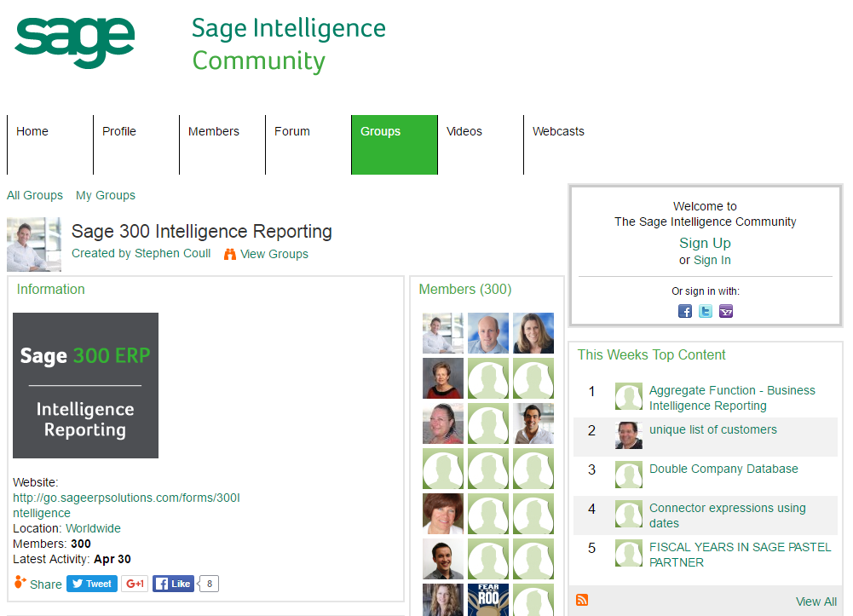This screenshot has width=853, height=616.
Task: Open the RSS feed icon
Action: tap(582, 600)
